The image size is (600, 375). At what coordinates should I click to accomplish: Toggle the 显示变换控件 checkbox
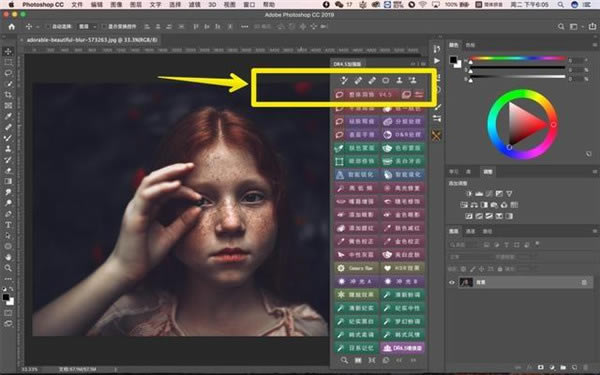tap(104, 26)
